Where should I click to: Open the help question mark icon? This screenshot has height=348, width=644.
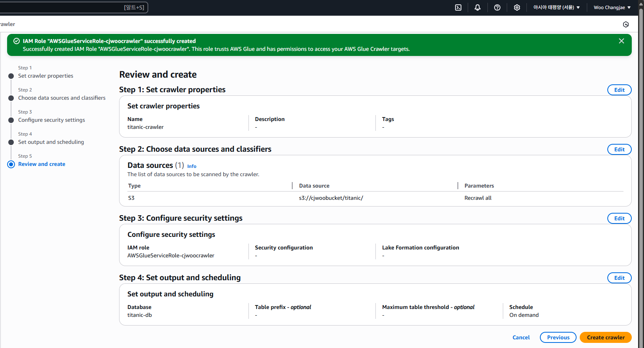tap(497, 7)
